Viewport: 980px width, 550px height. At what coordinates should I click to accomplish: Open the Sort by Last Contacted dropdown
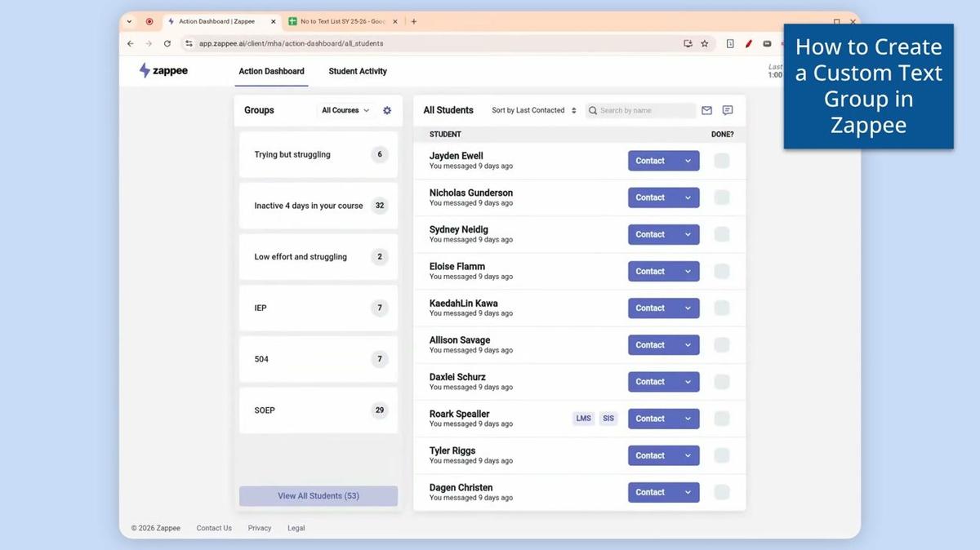coord(534,110)
